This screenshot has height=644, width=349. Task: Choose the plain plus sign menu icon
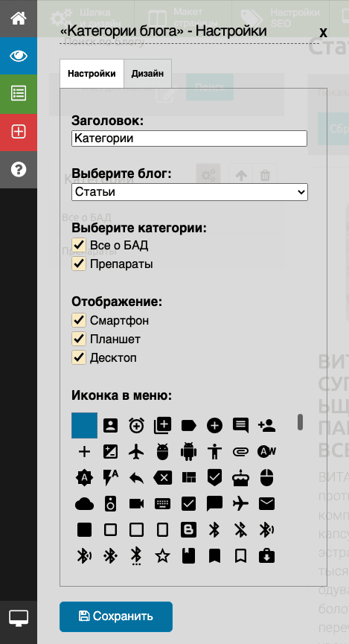tap(84, 452)
